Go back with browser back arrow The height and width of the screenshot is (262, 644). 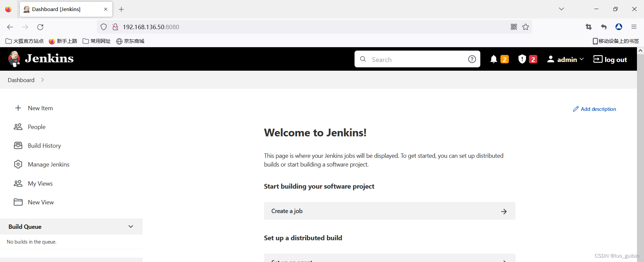(10, 27)
